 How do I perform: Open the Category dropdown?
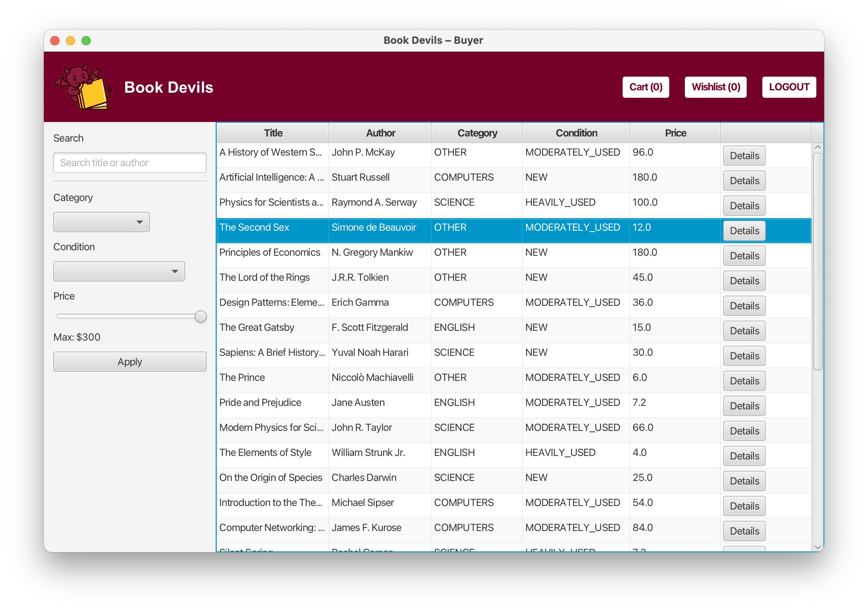(x=101, y=222)
